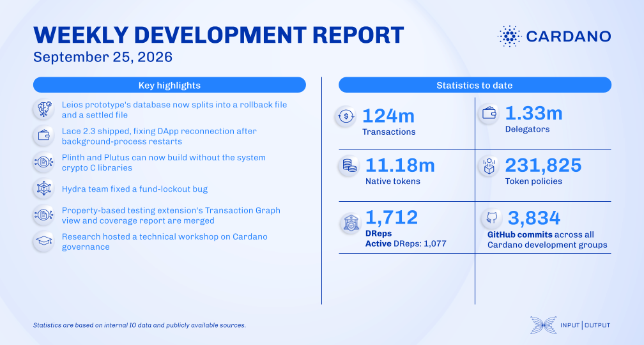Click the DReps governance building icon

pos(351,224)
